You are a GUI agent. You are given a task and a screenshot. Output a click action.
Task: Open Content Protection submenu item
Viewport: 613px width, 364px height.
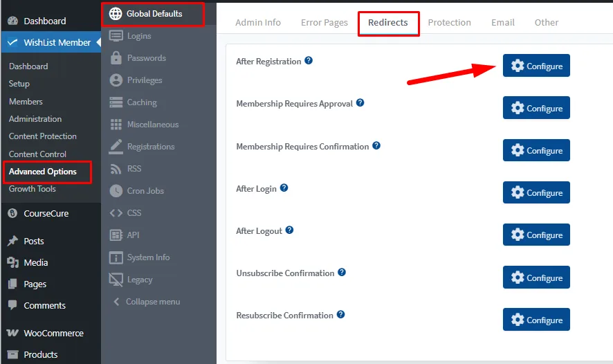pyautogui.click(x=43, y=136)
